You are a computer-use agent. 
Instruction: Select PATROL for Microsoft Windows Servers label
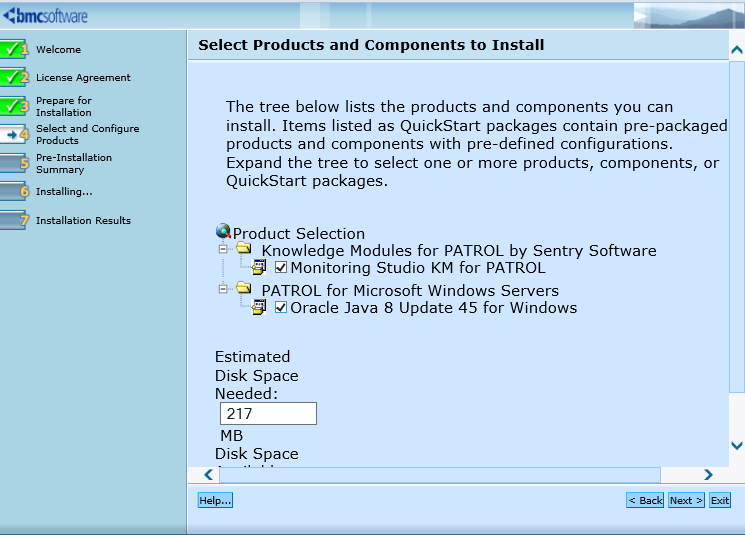coord(410,290)
